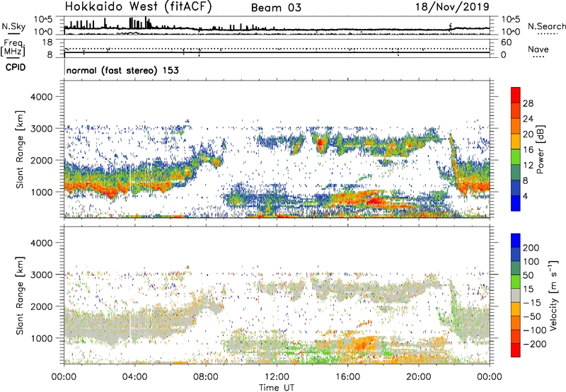This screenshot has width=566, height=392.
Task: Click the "CPID" row label
Action: pos(16,67)
